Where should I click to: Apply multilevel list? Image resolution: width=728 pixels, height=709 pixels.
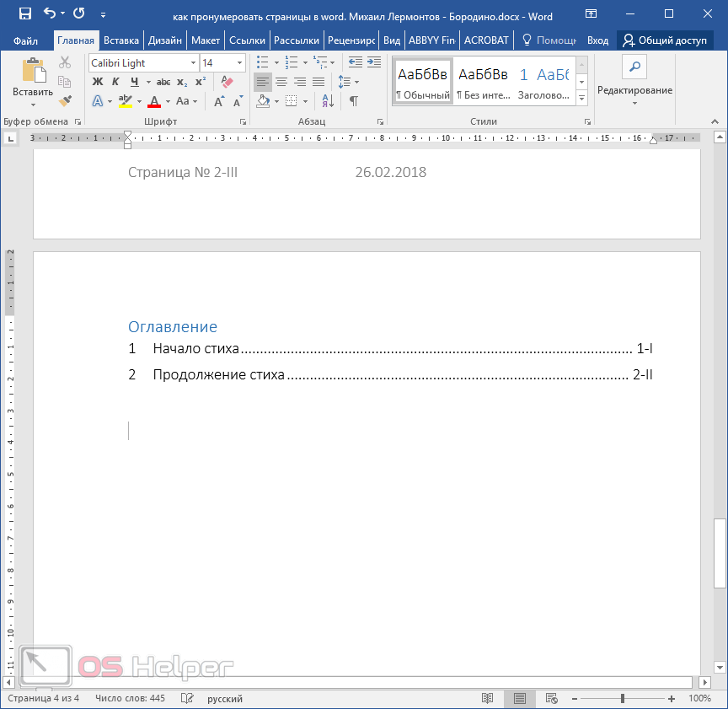point(320,62)
